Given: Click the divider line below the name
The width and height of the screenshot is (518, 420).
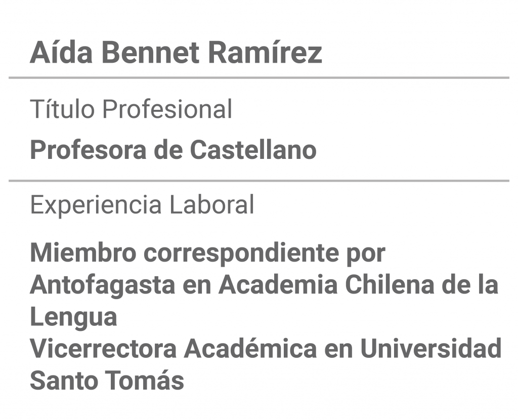Looking at the screenshot, I should pos(259,77).
